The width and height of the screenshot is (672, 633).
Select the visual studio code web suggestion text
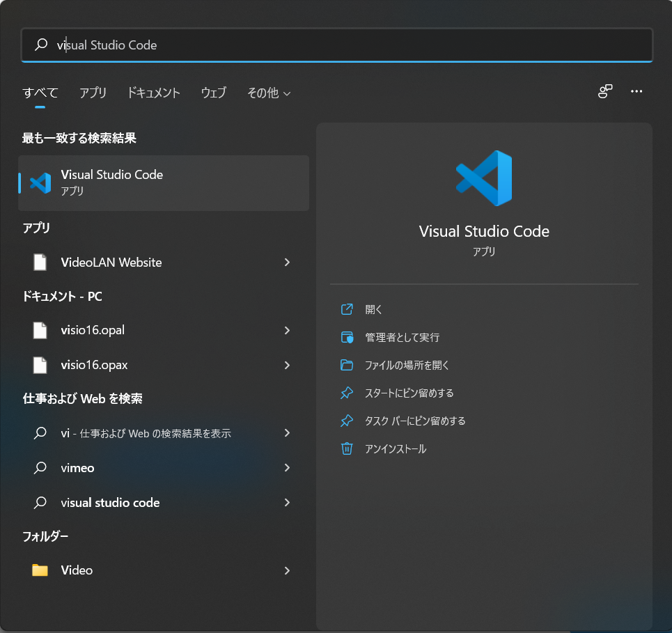pyautogui.click(x=110, y=503)
